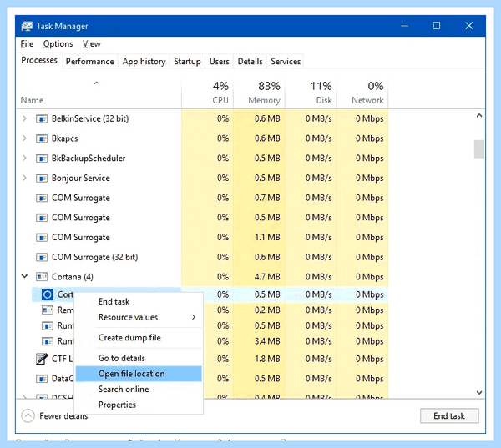Click the BelkinService (32 bit) process icon
Screen dimensions: 501x448
click(42, 118)
